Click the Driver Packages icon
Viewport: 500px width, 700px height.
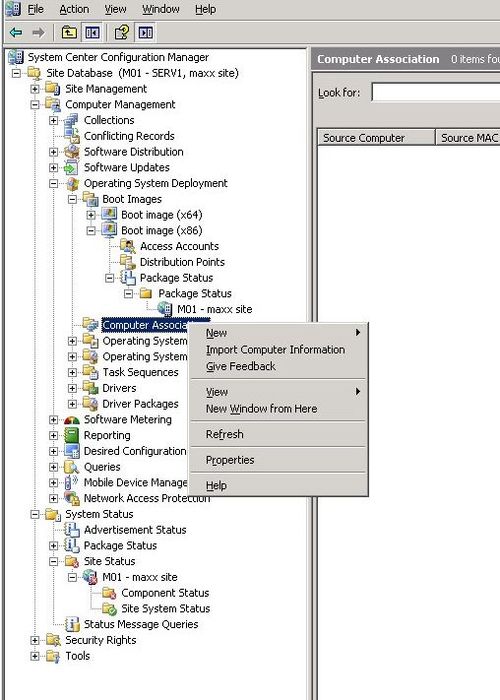pyautogui.click(x=91, y=404)
